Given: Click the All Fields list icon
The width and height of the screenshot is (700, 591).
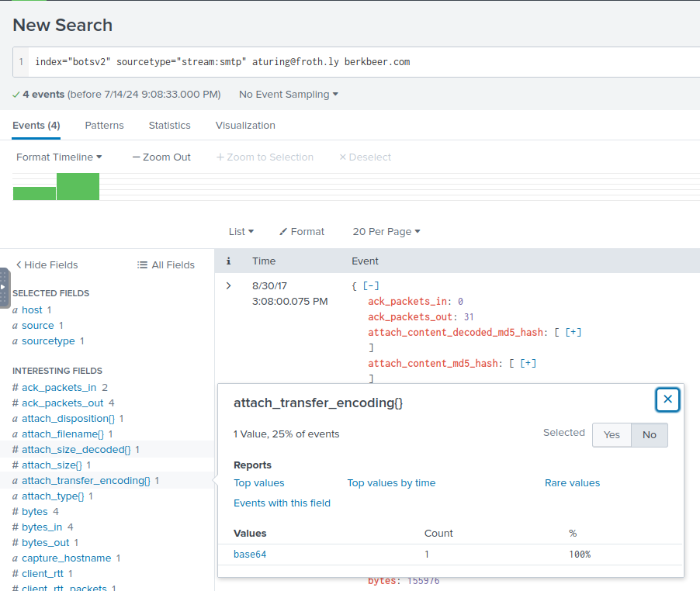Looking at the screenshot, I should 142,265.
